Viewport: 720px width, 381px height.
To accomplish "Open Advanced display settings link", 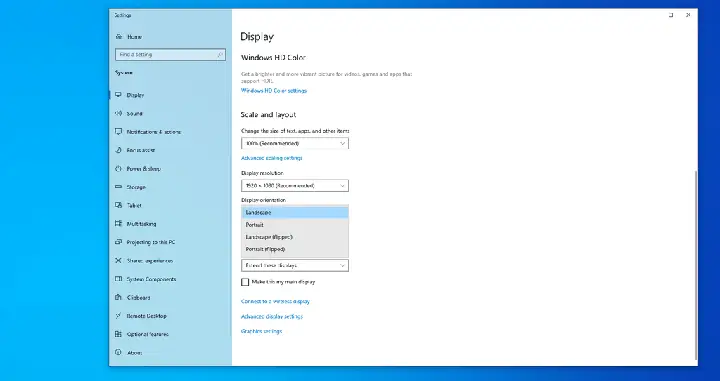I will [x=272, y=316].
